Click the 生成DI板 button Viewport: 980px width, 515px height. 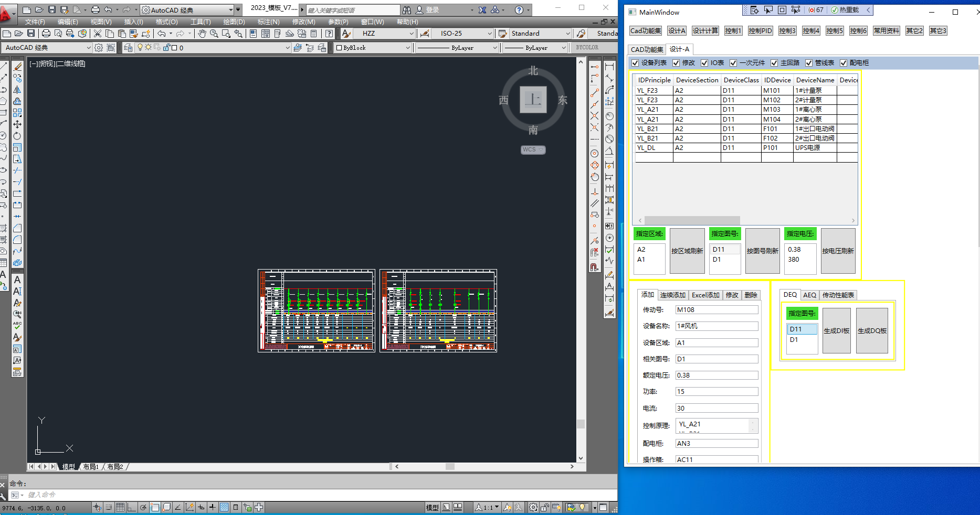click(x=837, y=330)
